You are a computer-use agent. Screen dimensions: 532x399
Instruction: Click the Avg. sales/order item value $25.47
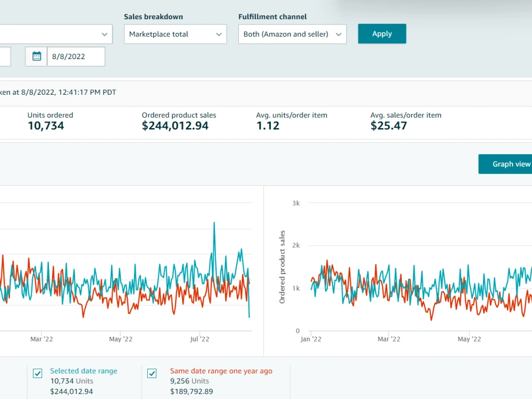388,126
